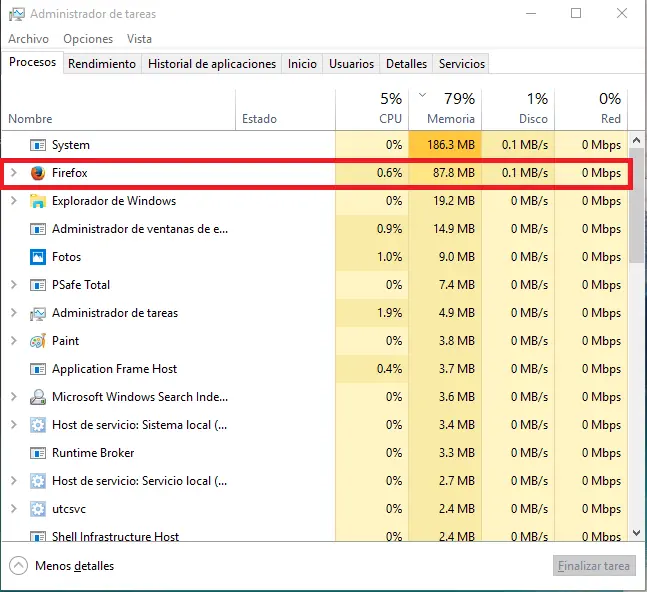Image resolution: width=647 pixels, height=592 pixels.
Task: Expand the Paint process group
Action: tap(14, 341)
